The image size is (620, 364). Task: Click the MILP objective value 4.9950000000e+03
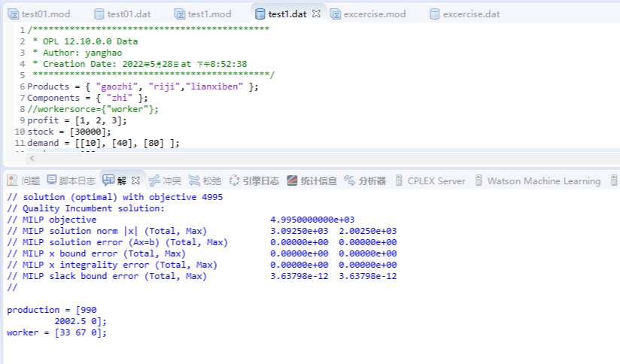pyautogui.click(x=312, y=220)
